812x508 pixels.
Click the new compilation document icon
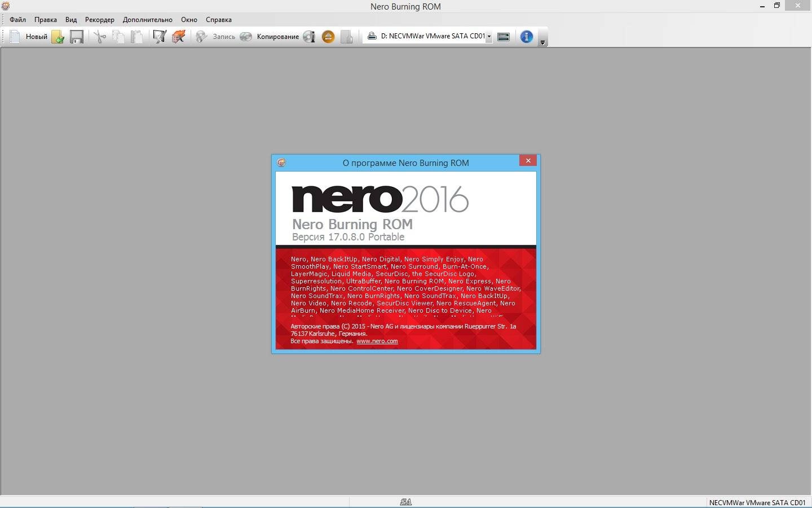pos(15,37)
